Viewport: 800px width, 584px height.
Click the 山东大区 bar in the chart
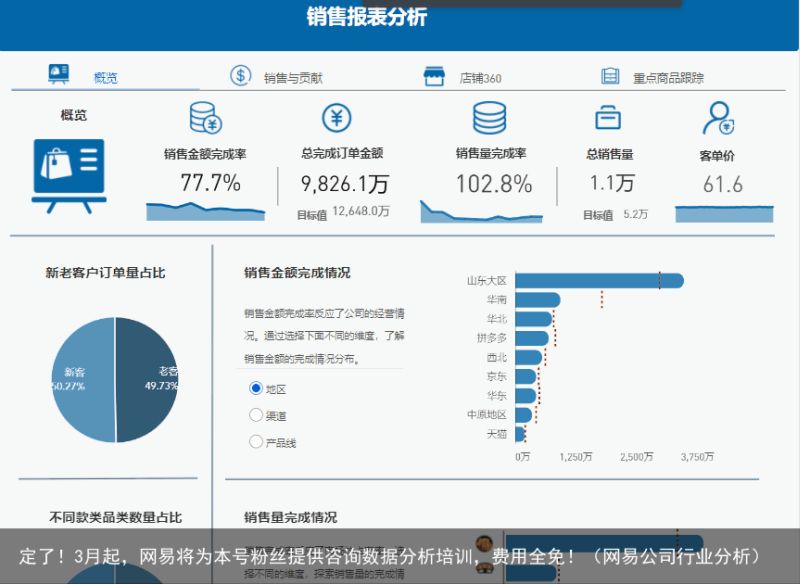pos(599,281)
